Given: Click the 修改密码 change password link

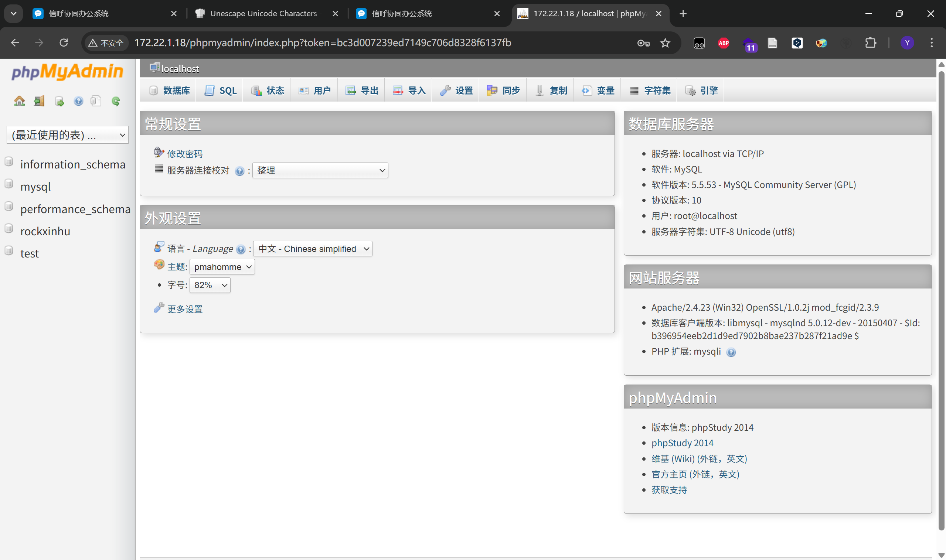Looking at the screenshot, I should coord(185,154).
